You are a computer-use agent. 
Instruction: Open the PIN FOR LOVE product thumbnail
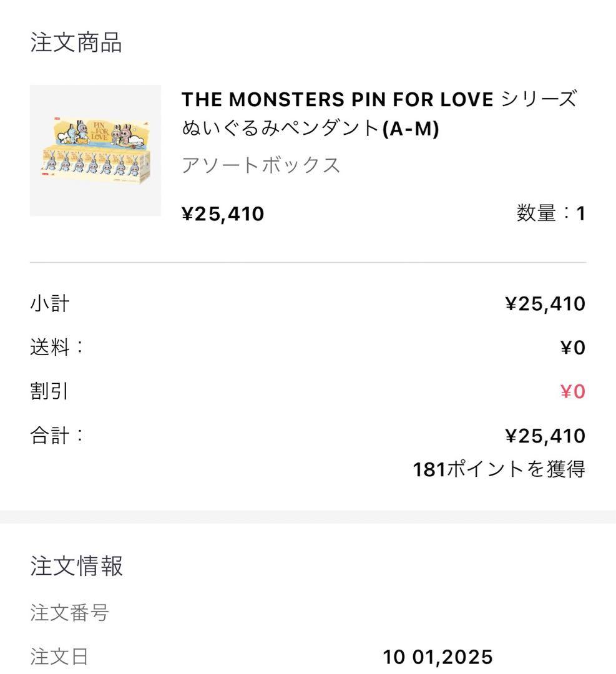(x=95, y=150)
